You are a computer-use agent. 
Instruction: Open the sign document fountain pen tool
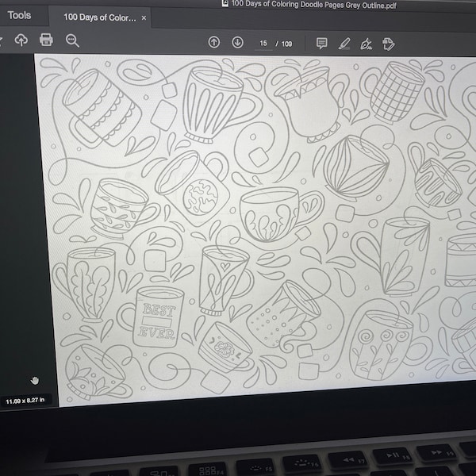(x=366, y=44)
